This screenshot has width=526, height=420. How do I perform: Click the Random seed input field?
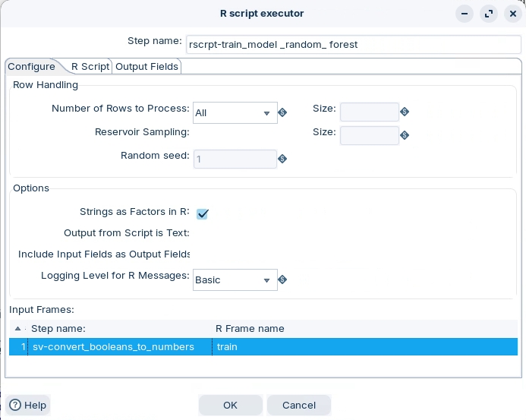tap(235, 159)
